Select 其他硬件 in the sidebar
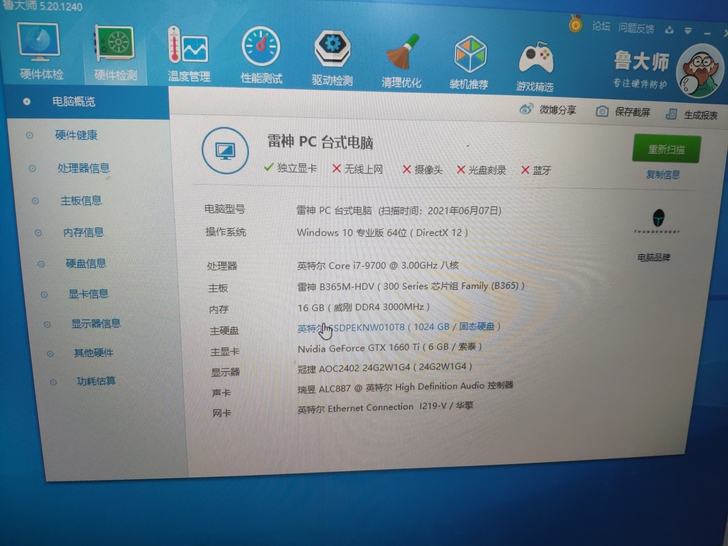Viewport: 728px width, 546px height. tap(94, 353)
